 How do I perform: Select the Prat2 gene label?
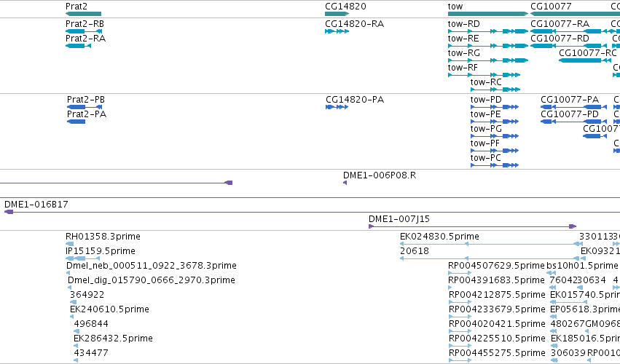[x=76, y=7]
